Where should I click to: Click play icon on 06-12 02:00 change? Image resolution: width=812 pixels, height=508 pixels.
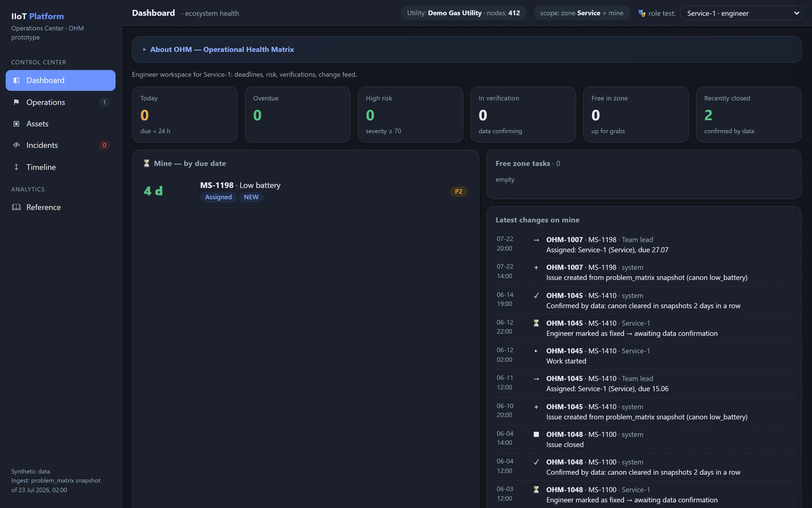tap(536, 351)
